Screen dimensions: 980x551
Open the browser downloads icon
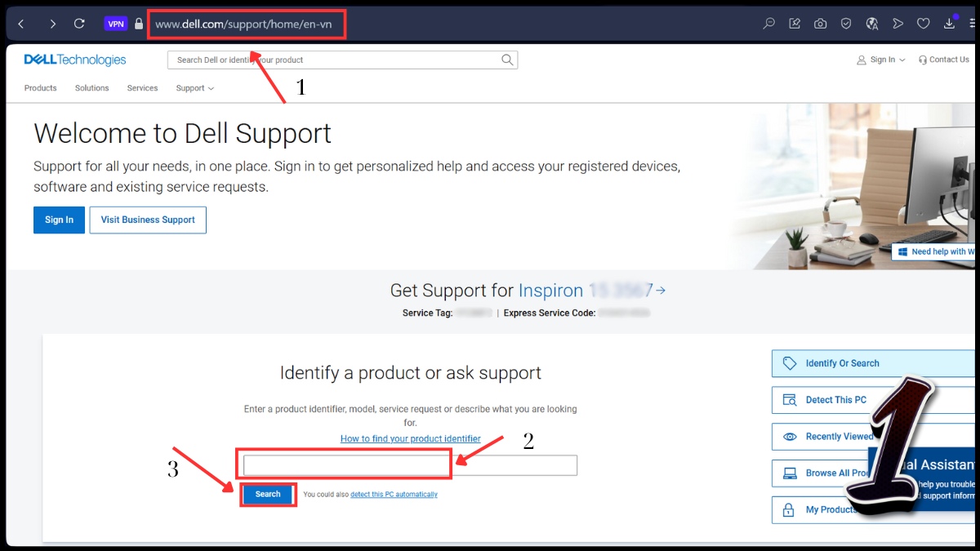click(949, 24)
